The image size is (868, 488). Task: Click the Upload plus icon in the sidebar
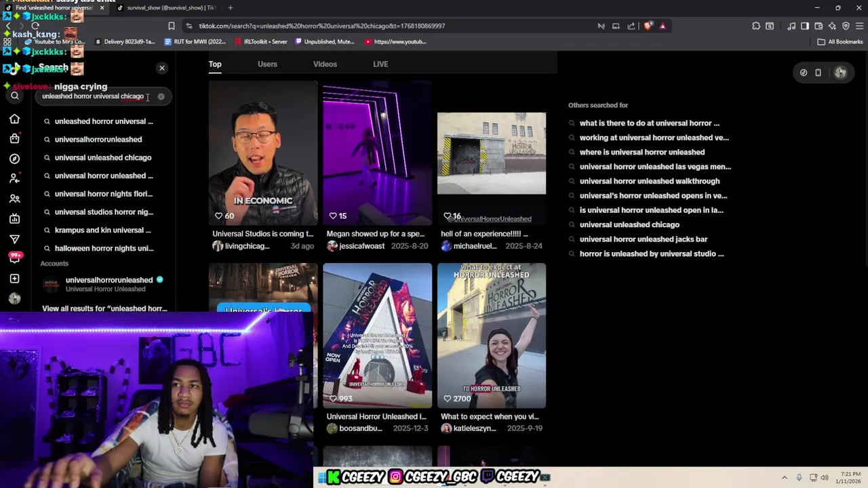click(x=14, y=279)
